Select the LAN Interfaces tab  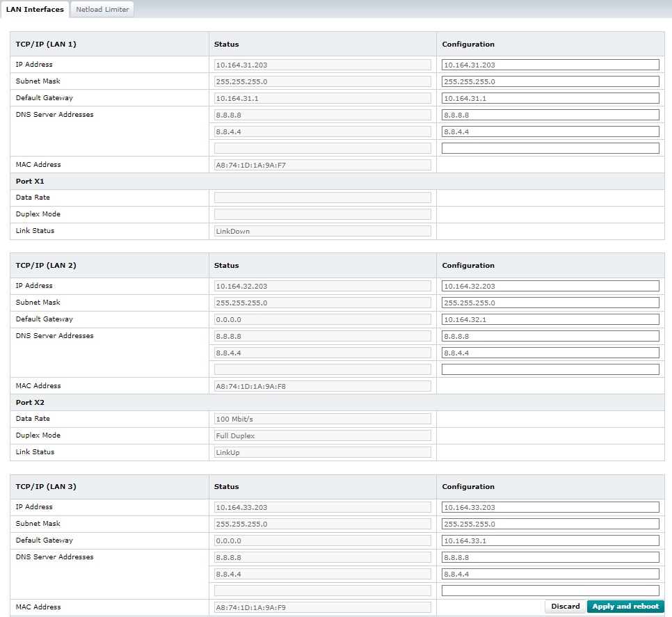[x=35, y=10]
